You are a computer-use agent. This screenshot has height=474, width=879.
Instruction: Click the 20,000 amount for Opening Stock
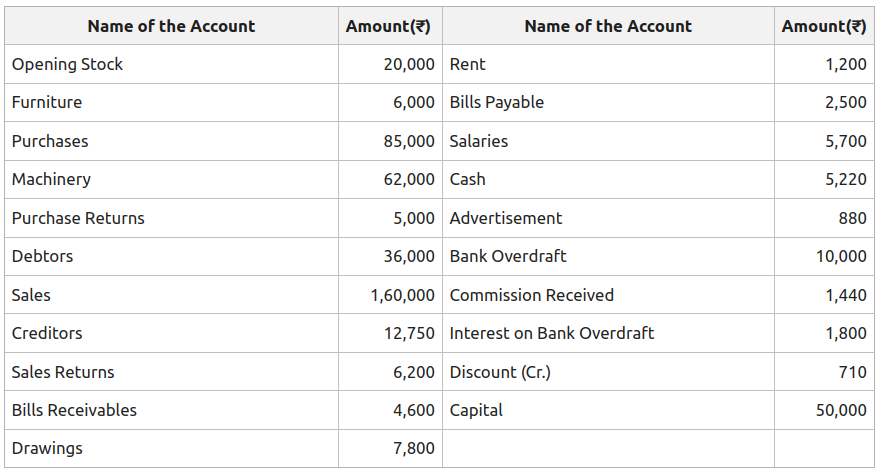click(409, 64)
